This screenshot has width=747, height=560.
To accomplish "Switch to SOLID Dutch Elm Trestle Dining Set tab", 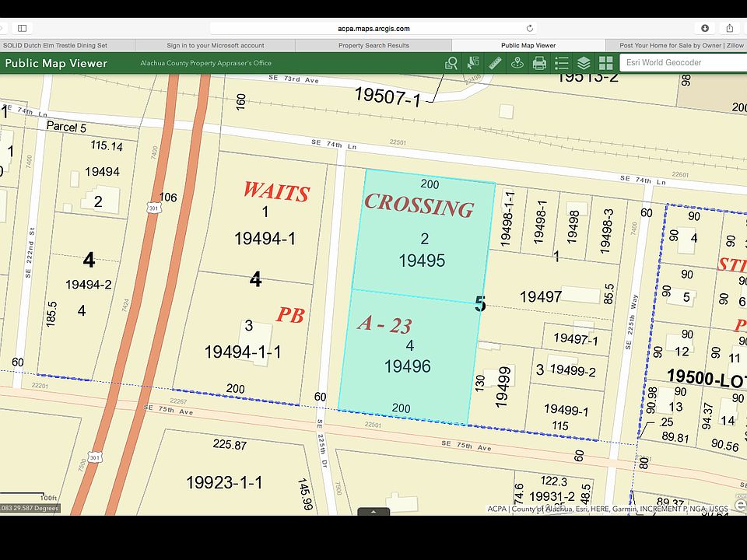I will click(x=67, y=46).
